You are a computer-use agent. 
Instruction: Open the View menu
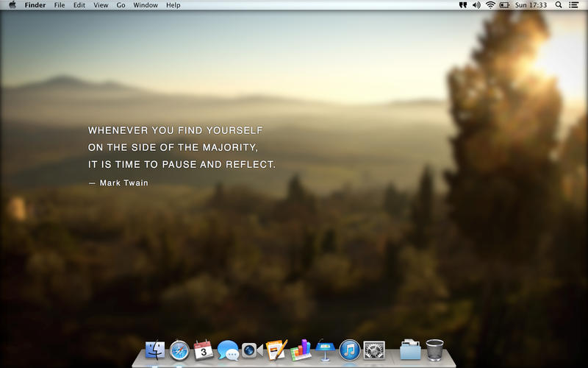click(101, 5)
